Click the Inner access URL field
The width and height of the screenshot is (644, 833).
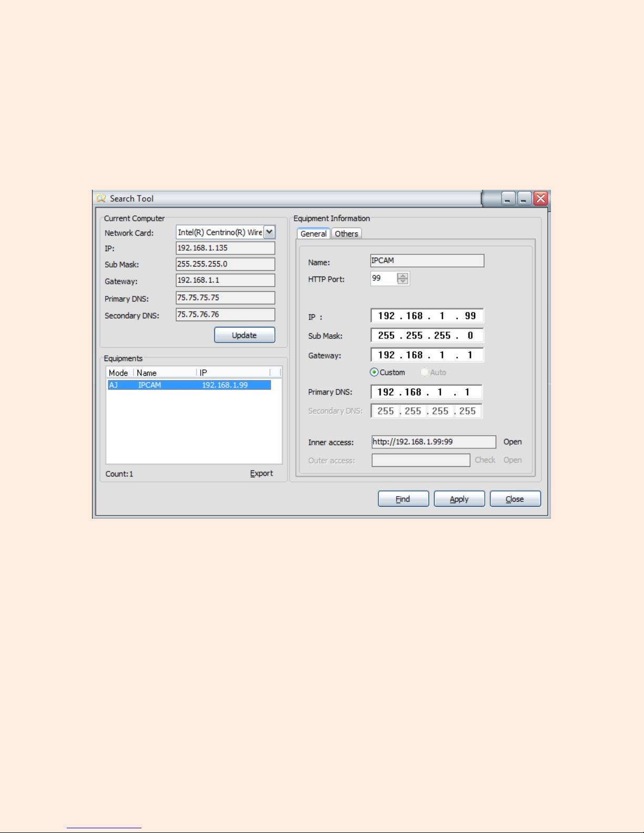click(x=433, y=442)
